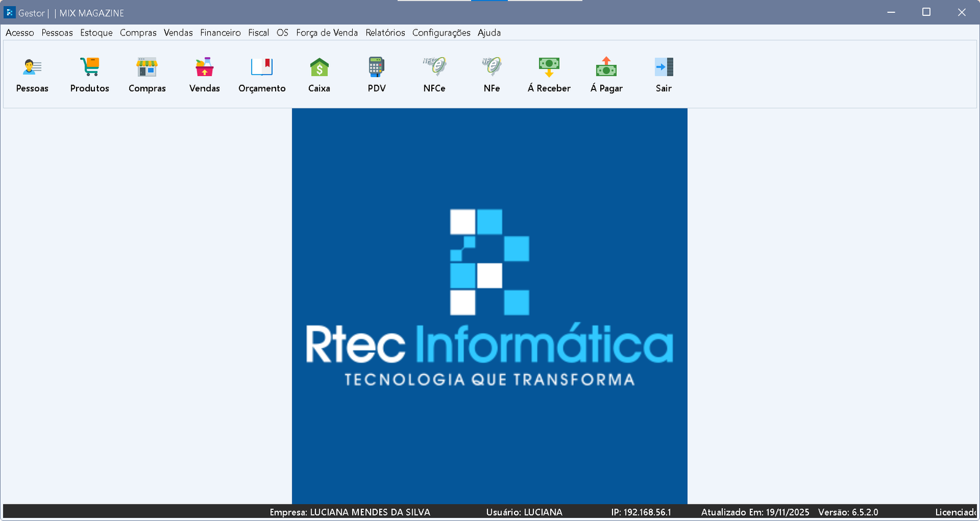Open the Compras menu in menu bar
Viewport: 980px width, 521px height.
click(138, 32)
